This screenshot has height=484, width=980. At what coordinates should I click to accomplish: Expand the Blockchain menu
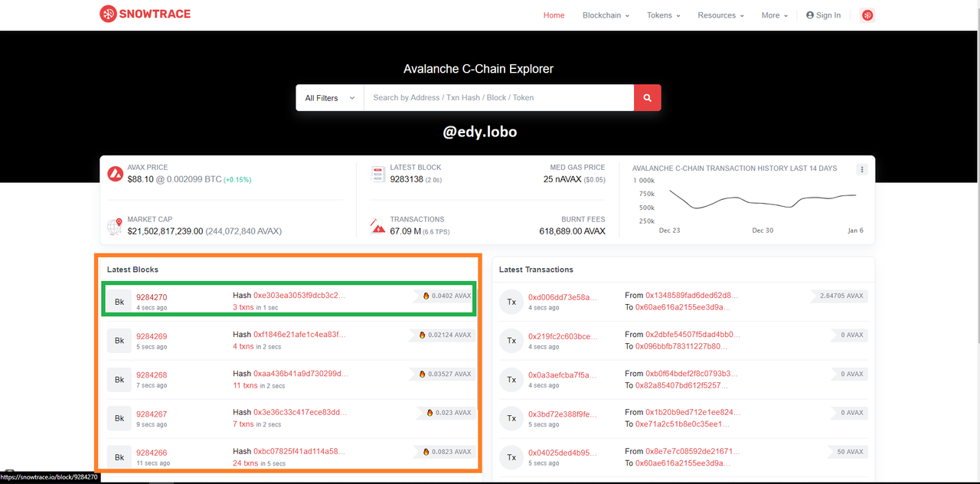[606, 15]
